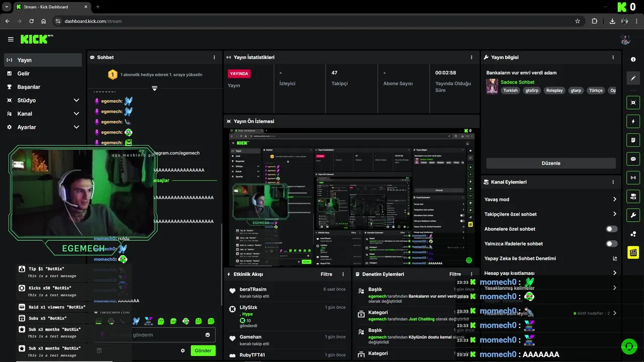Click the three-dots cluster icon in right sidebar
Image resolution: width=644 pixels, height=362 pixels.
(x=633, y=234)
